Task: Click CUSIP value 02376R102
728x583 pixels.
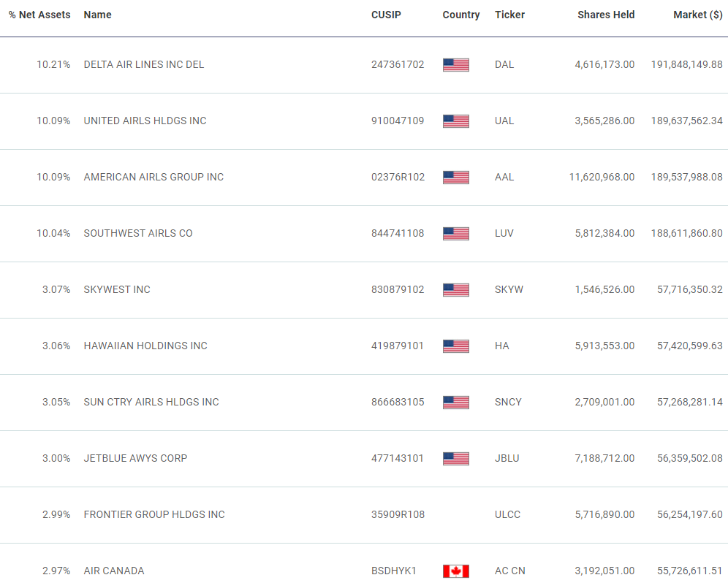Action: pos(398,177)
